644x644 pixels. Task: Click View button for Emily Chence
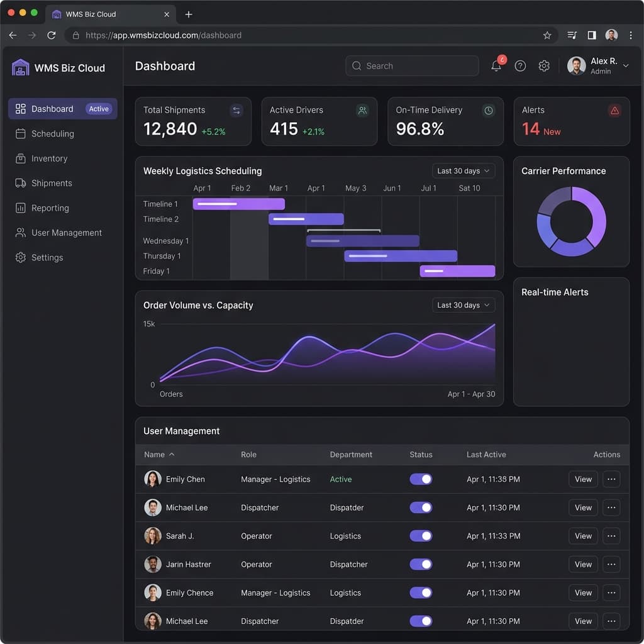pos(583,592)
